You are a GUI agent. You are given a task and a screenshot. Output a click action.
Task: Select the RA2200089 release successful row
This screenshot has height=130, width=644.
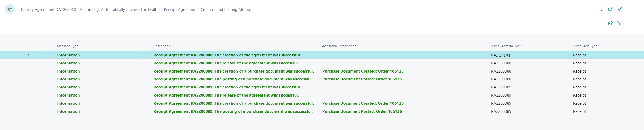[x=226, y=95]
